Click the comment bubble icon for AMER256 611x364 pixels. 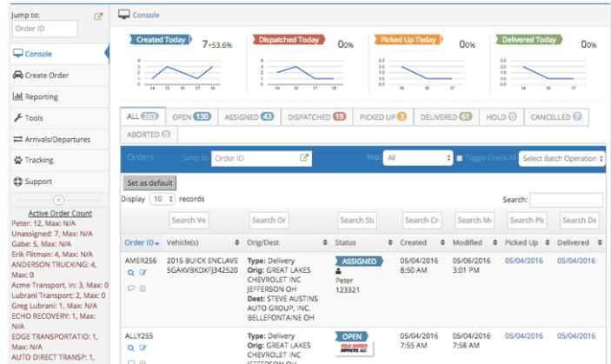[131, 288]
